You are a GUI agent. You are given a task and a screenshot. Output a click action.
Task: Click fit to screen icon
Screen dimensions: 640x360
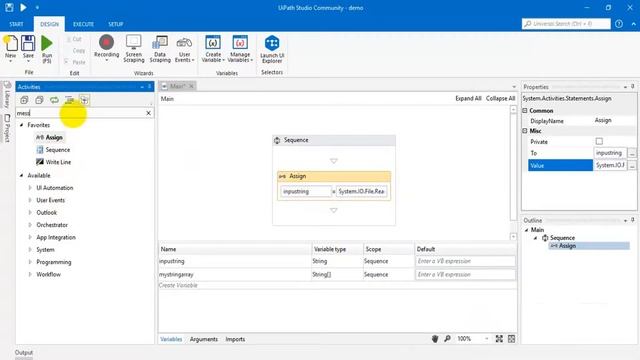click(499, 339)
